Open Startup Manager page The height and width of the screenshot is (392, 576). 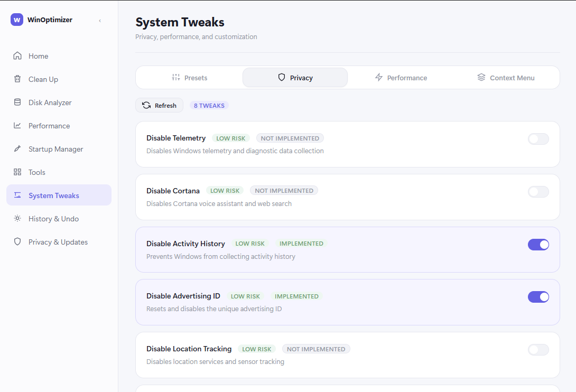tap(56, 149)
